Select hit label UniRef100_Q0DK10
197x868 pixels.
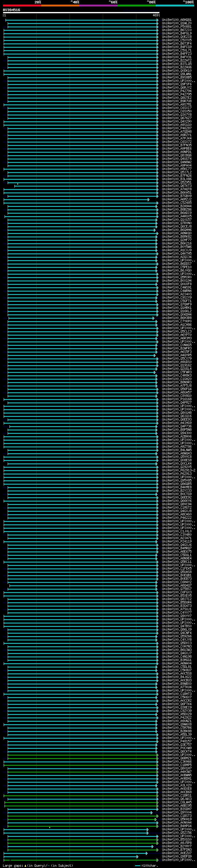[x=176, y=71]
